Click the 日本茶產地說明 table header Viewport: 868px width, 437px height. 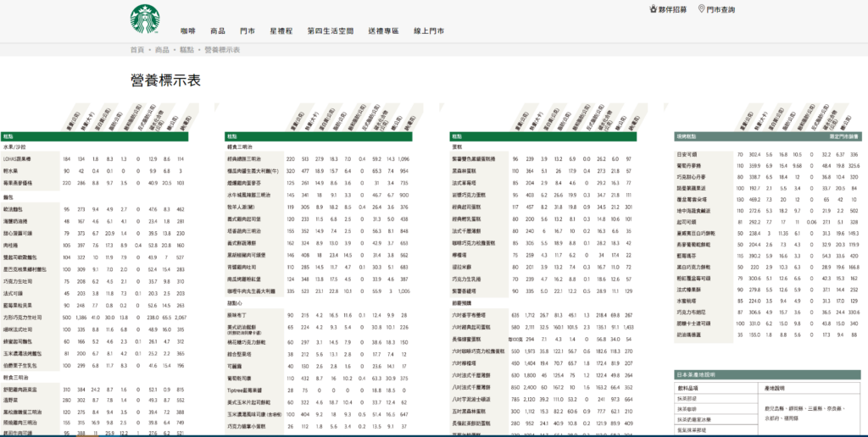click(x=767, y=374)
